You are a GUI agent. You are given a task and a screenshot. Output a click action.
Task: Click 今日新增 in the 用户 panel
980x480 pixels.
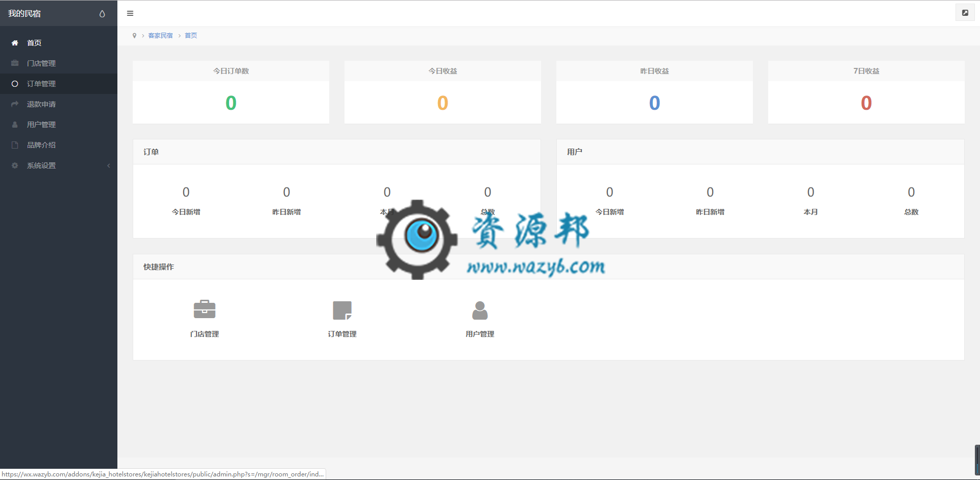[x=610, y=212]
